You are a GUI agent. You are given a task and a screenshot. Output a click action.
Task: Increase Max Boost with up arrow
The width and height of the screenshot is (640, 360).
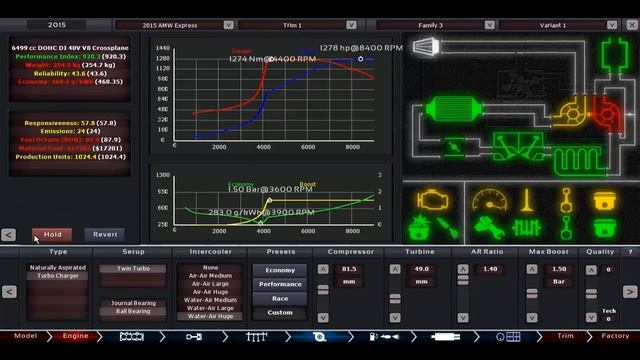(x=531, y=269)
